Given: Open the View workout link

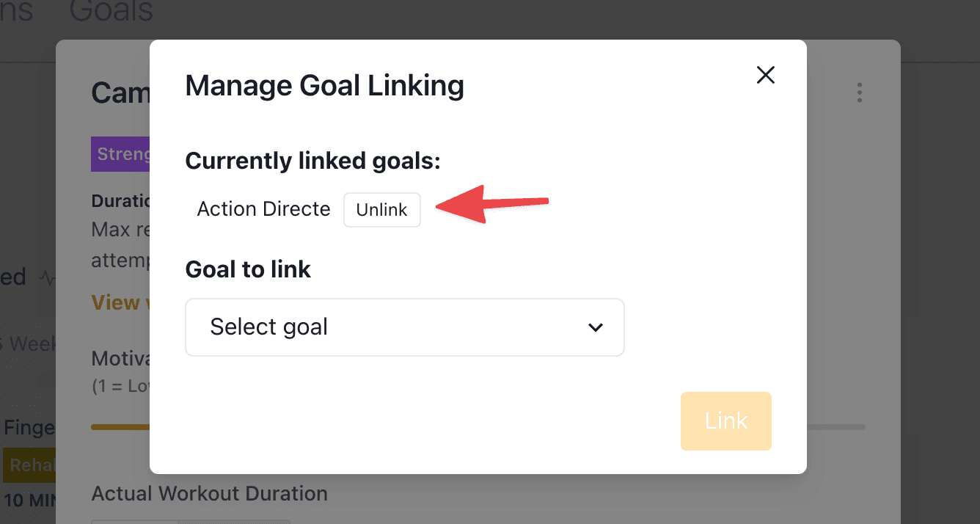Looking at the screenshot, I should tap(120, 302).
